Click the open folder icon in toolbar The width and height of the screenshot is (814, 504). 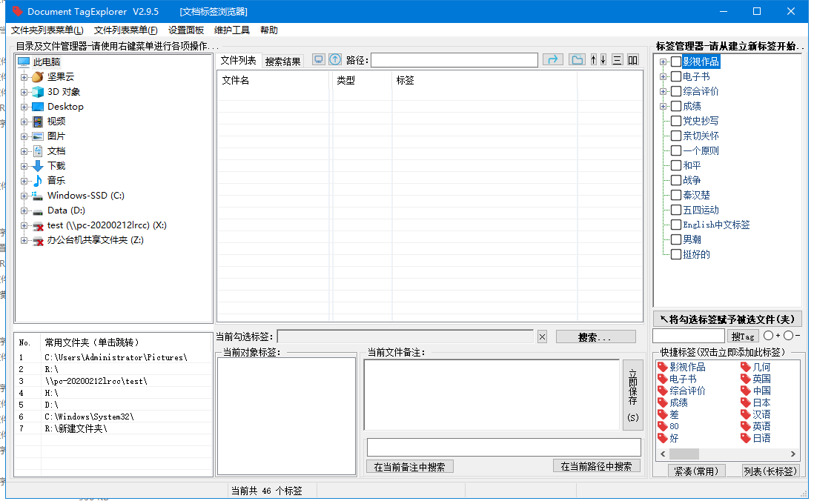(577, 60)
